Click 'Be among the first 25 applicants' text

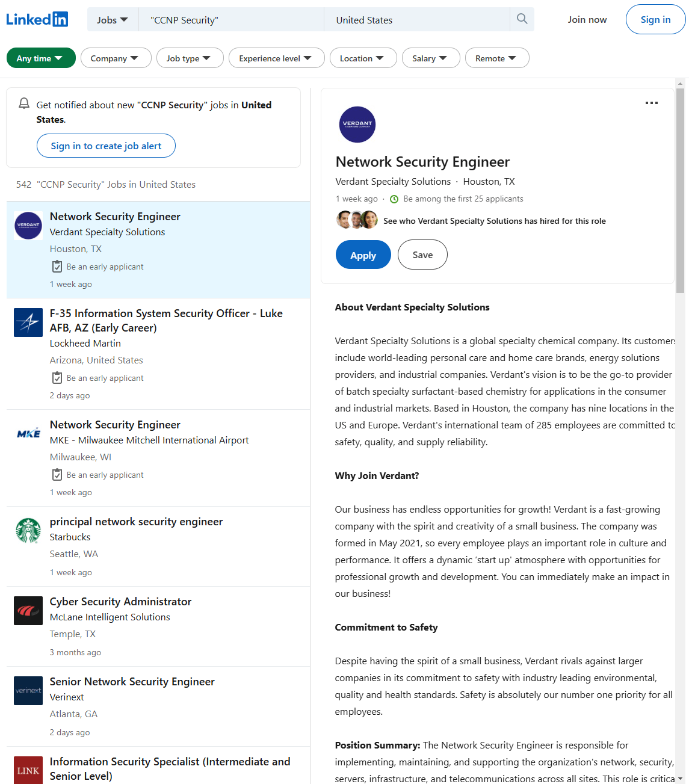463,199
